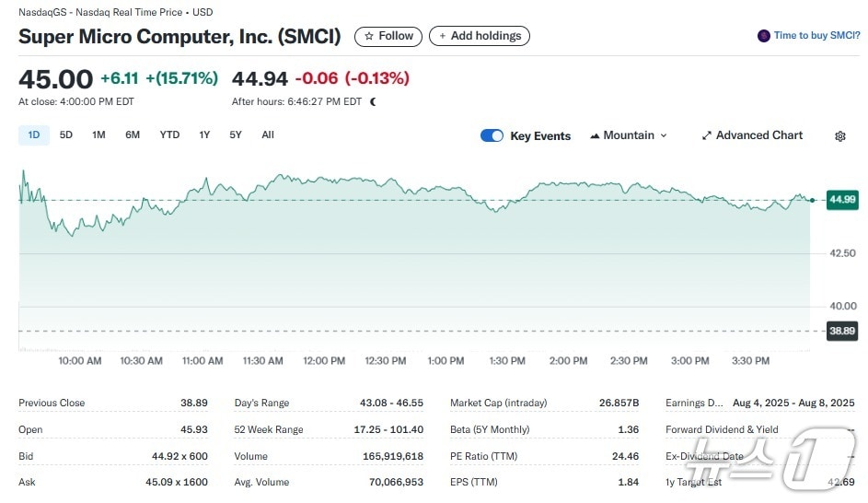The image size is (868, 503).
Task: Click the Add holdings button
Action: 479,37
